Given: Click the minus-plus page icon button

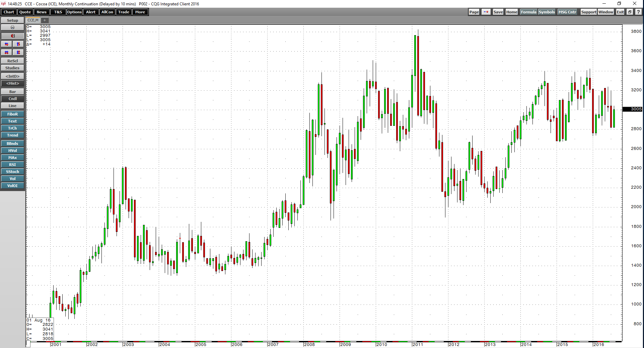Looking at the screenshot, I should point(486,12).
